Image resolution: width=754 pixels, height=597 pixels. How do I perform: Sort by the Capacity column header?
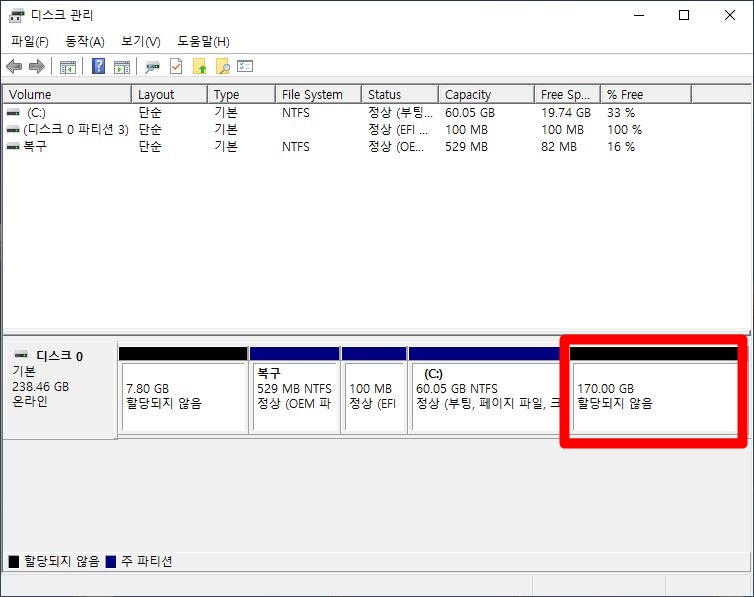[486, 94]
